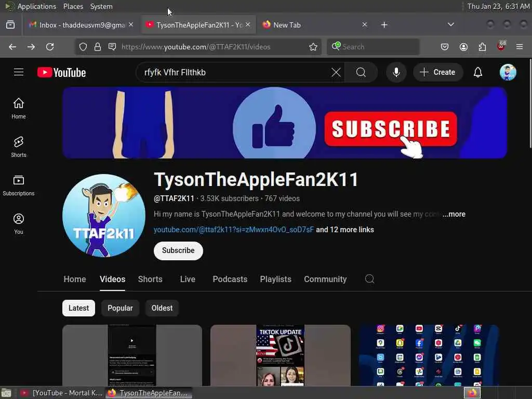The height and width of the screenshot is (399, 532).
Task: Open channel Live tab
Action: (x=188, y=279)
